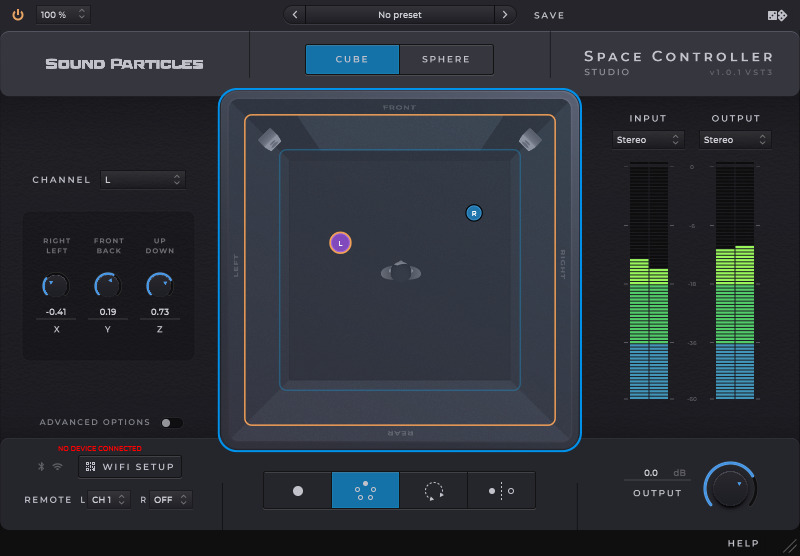This screenshot has height=556, width=800.
Task: Select the multi-dot group movement mode
Action: pos(365,490)
